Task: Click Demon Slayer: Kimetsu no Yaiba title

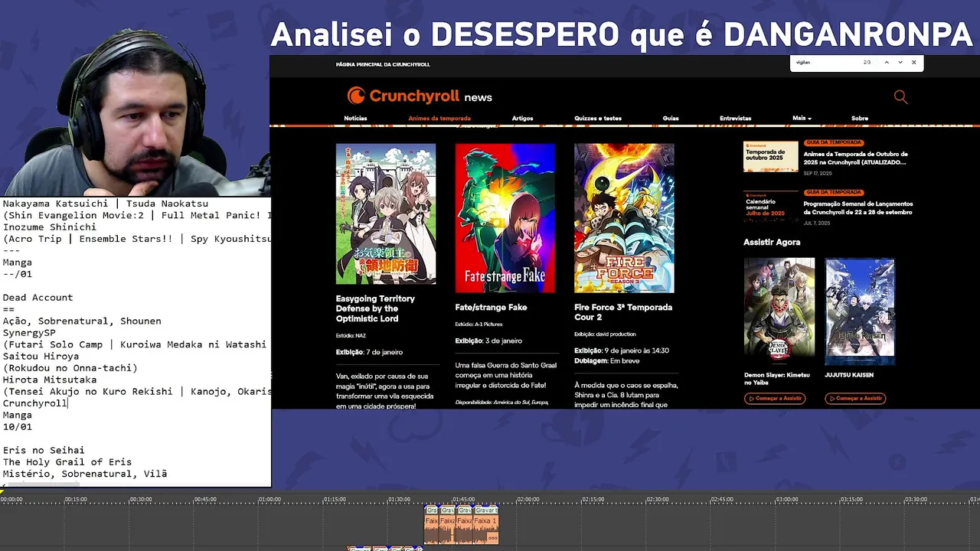Action: pos(776,379)
